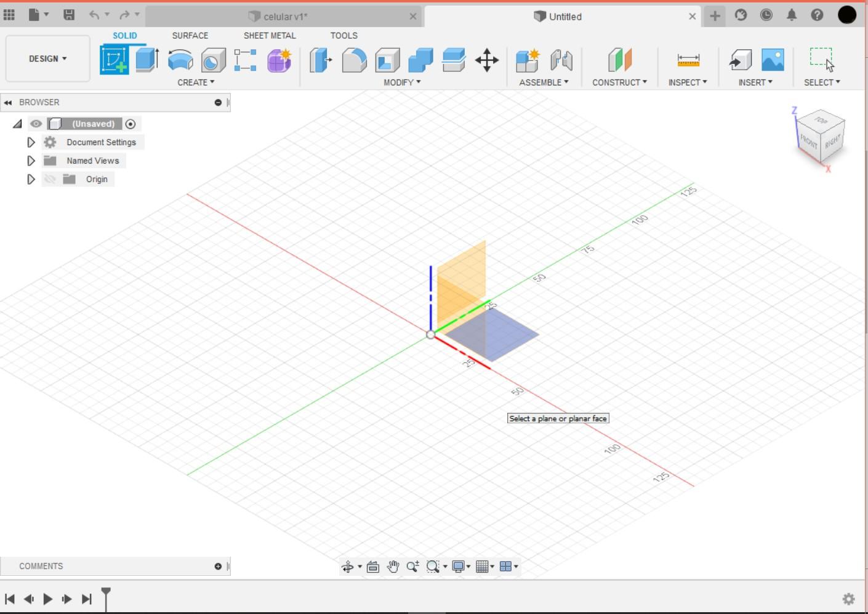The width and height of the screenshot is (868, 614).
Task: Select the Move/Copy tool
Action: (487, 60)
